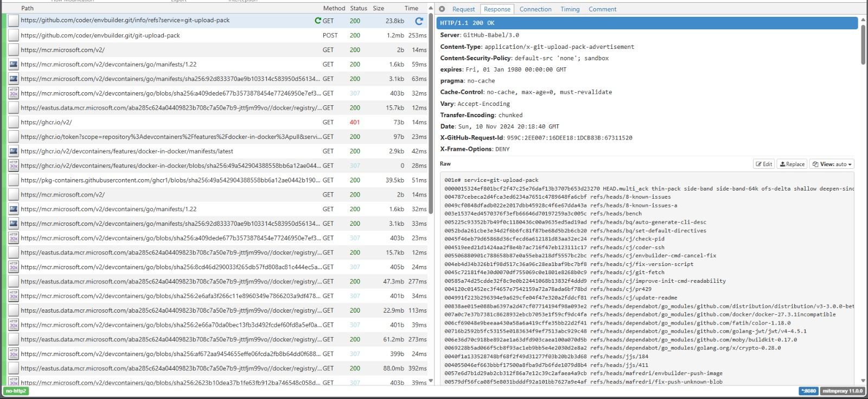Click the no-http2 status bar label
The height and width of the screenshot is (399, 868).
[16, 391]
